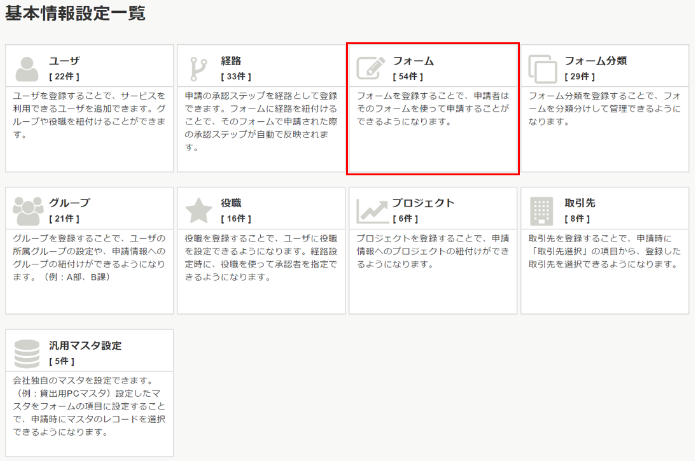Click the user silhouette icon
The height and width of the screenshot is (461, 695).
tap(27, 67)
